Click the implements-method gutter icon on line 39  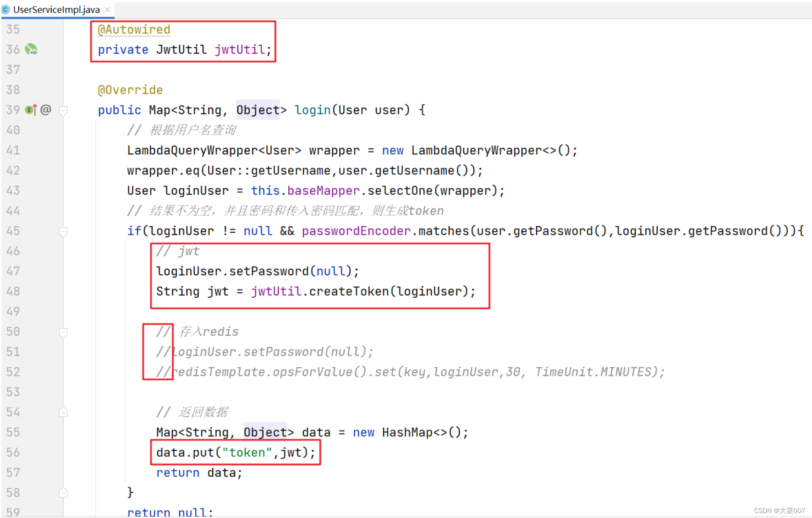31,110
